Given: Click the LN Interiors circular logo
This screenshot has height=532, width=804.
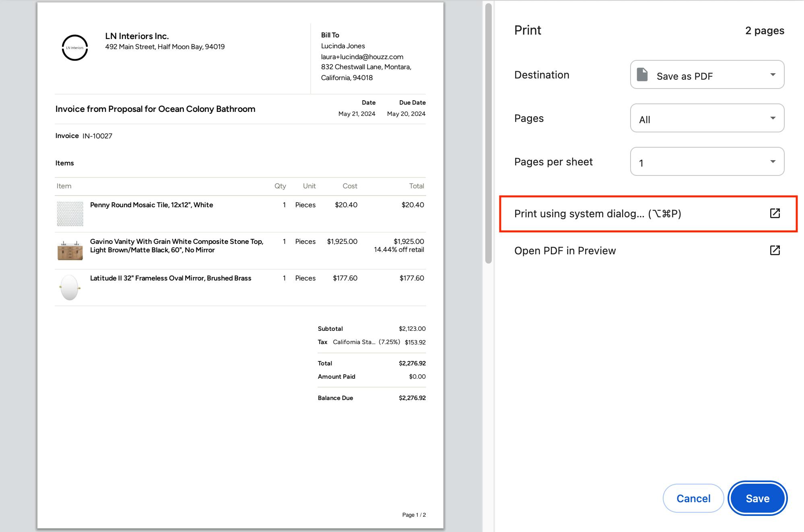Looking at the screenshot, I should (x=75, y=48).
